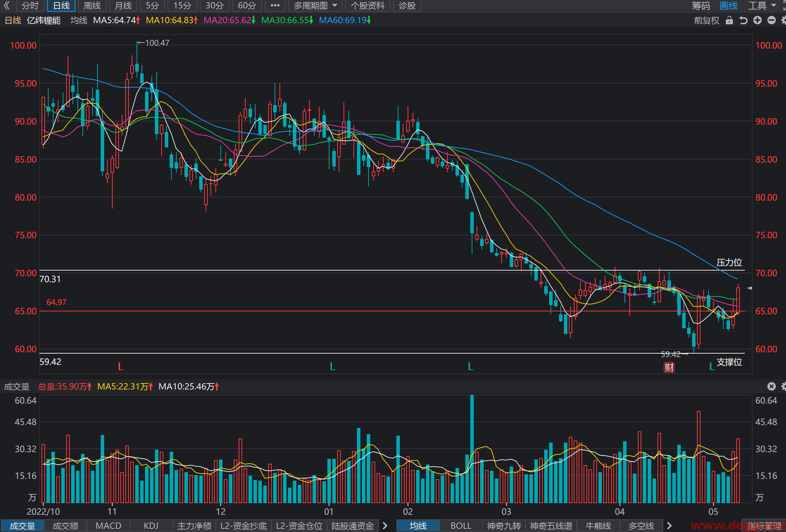Image resolution: width=786 pixels, height=532 pixels.
Task: Click the 压力位 resistance line label
Action: pos(729,262)
